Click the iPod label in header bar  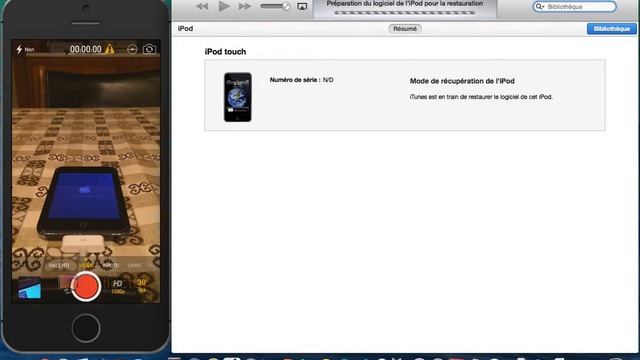coord(185,29)
